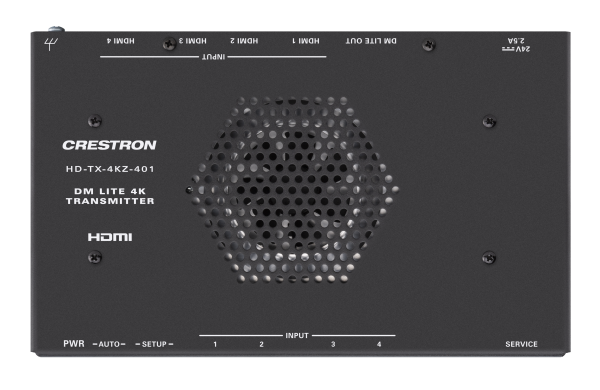Screen dimensions: 600x390
Task: Click the AUTO label
Action: (x=109, y=344)
